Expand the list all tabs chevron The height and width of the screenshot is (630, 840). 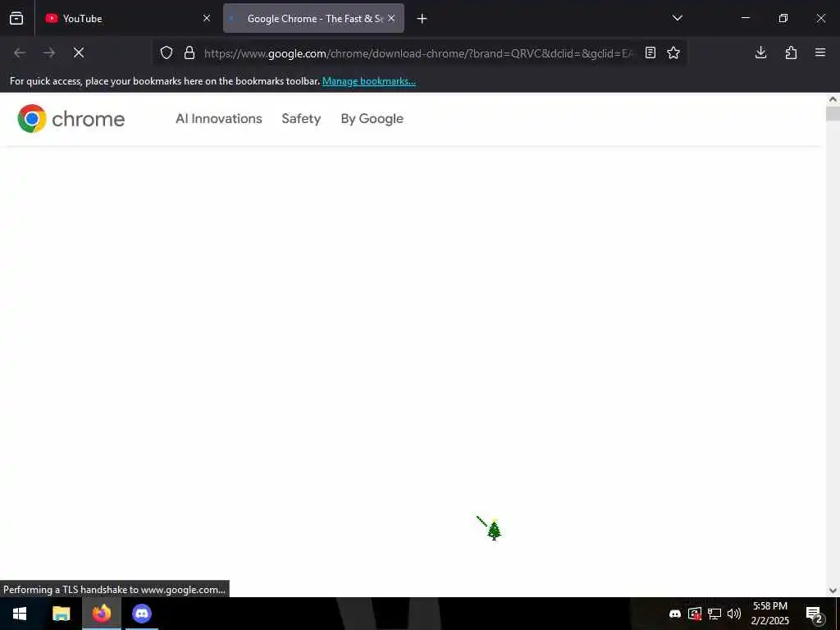pyautogui.click(x=677, y=18)
